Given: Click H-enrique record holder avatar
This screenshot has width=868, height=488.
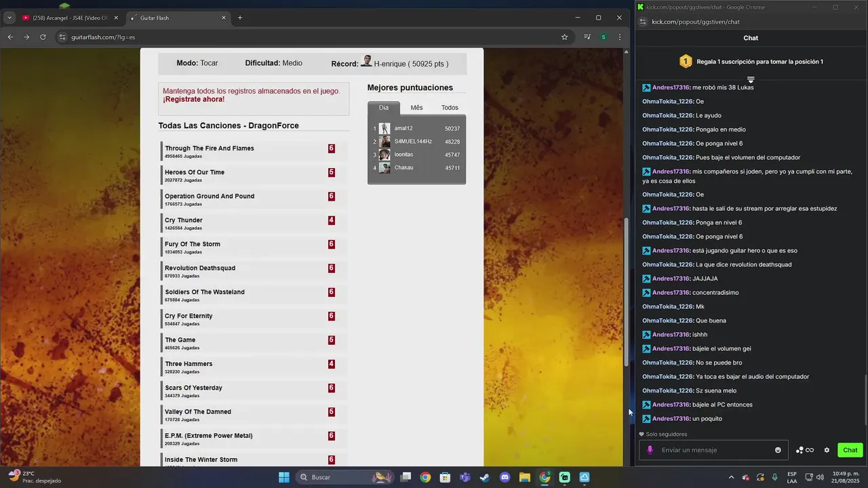Looking at the screenshot, I should tap(366, 62).
